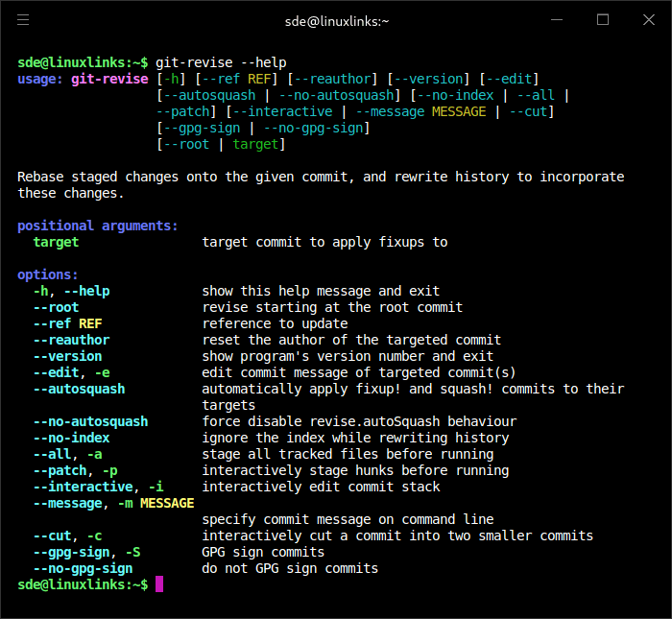Click the '--ref REF' option entry

(68, 323)
